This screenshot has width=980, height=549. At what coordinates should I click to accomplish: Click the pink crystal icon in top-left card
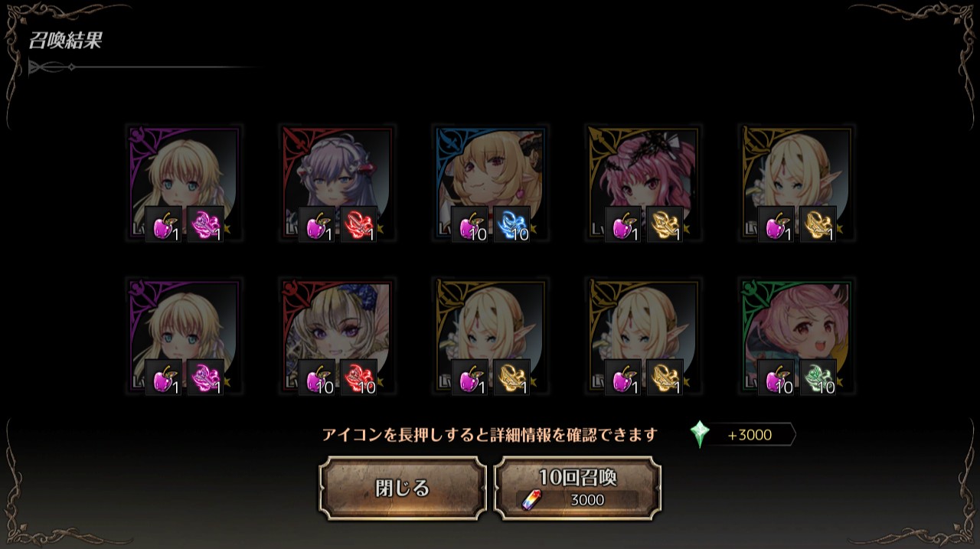(x=206, y=224)
